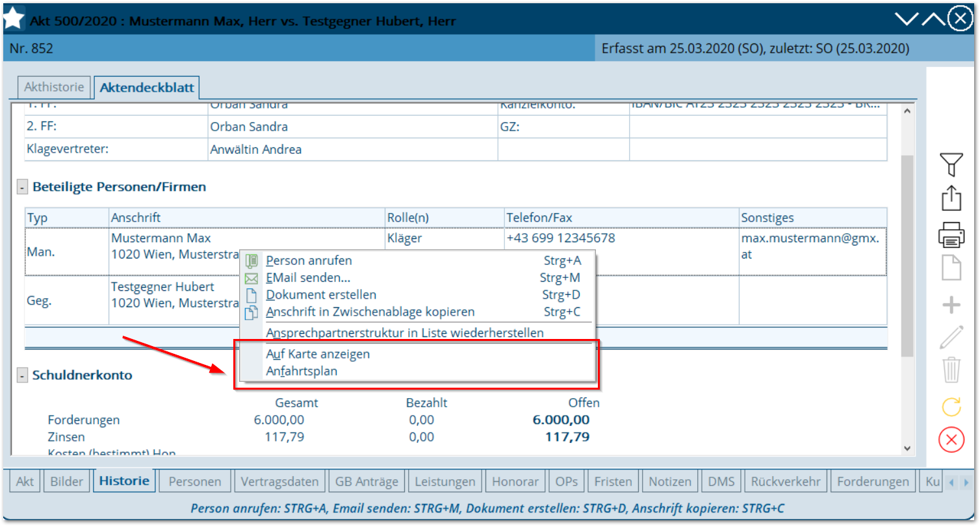Click the plus add icon
Image resolution: width=980 pixels, height=526 pixels.
click(x=951, y=305)
